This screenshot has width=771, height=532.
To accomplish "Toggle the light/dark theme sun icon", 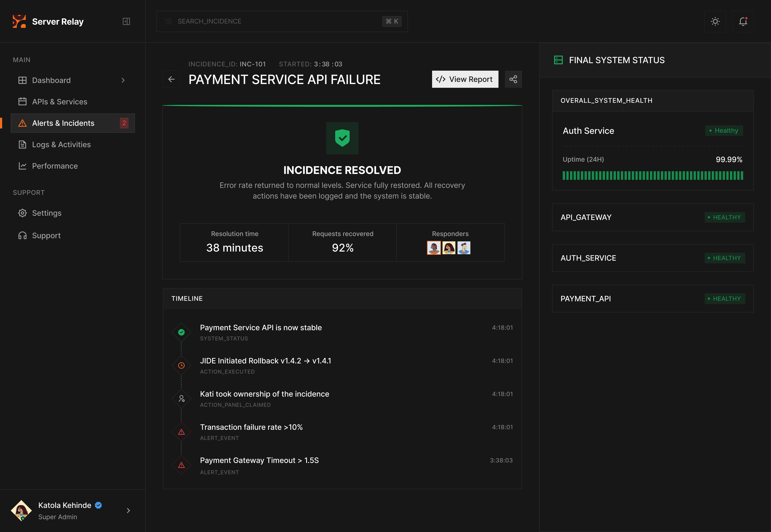I will click(x=715, y=21).
